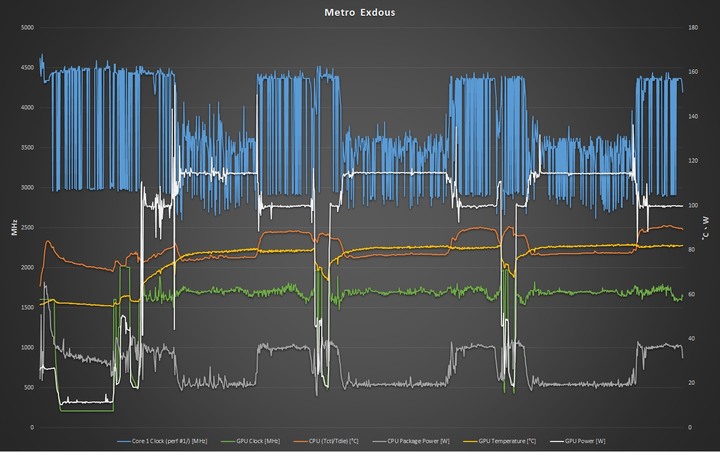The width and height of the screenshot is (720, 452).
Task: Click the 2000 left axis label
Action: [28, 267]
